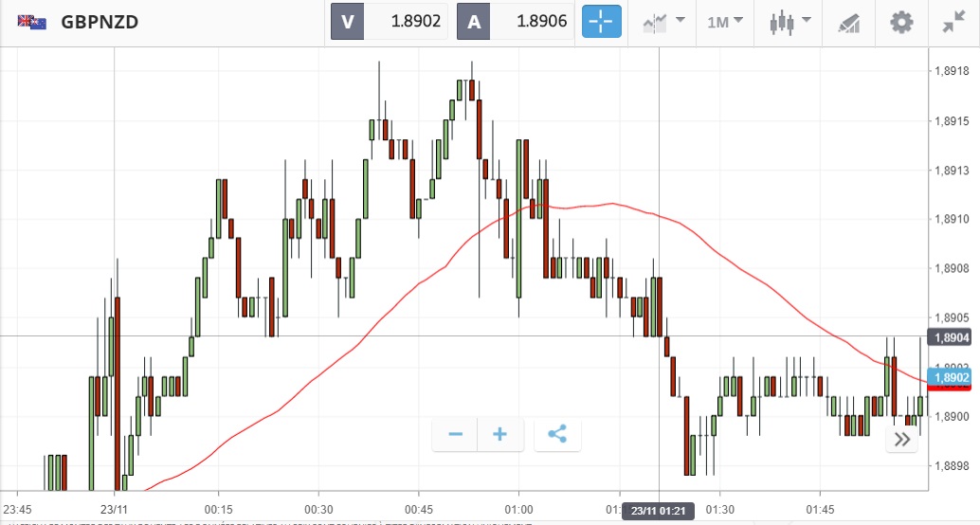Zoom out the chart with minus

[456, 435]
